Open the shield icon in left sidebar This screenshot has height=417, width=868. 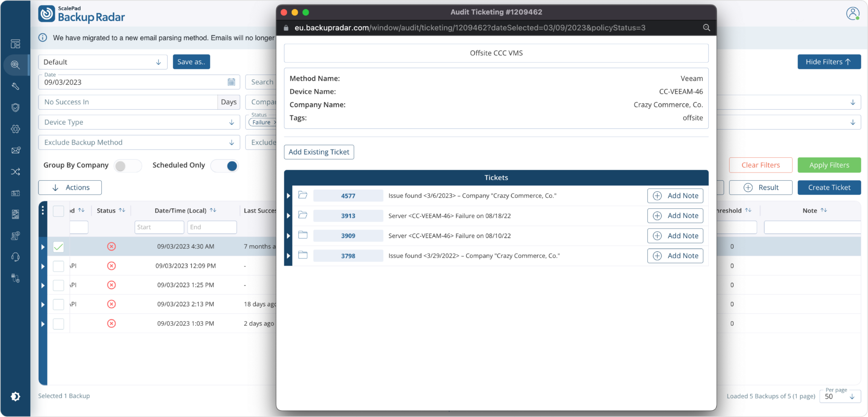[x=15, y=108]
